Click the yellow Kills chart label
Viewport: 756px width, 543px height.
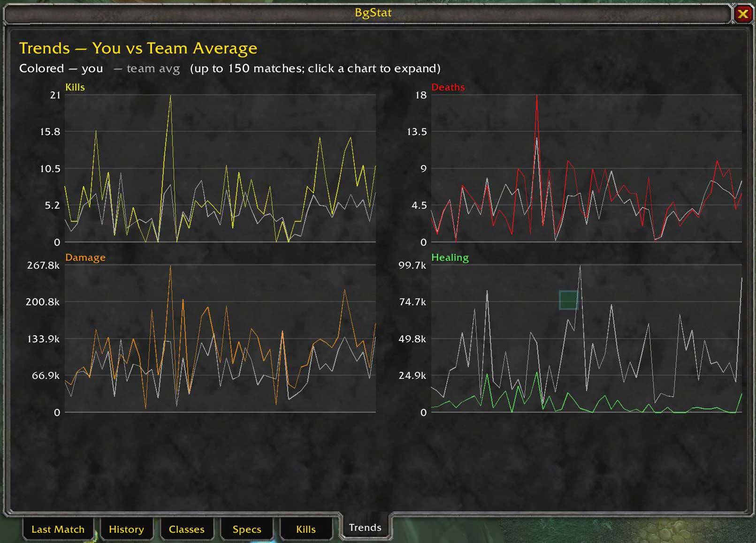75,87
